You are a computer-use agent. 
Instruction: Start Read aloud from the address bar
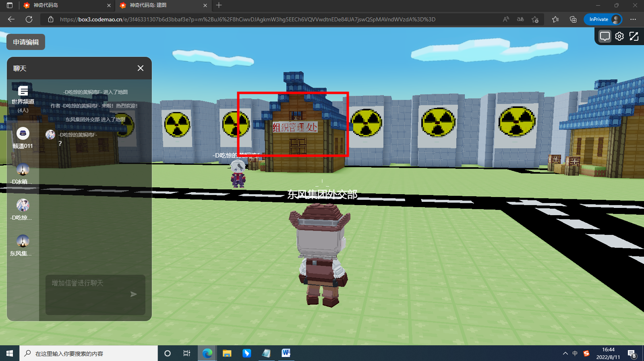click(x=506, y=19)
